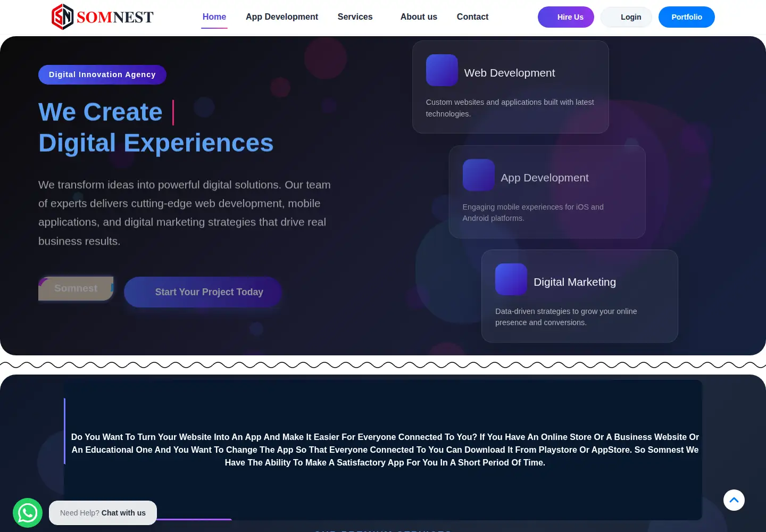Click the App Development card icon
The height and width of the screenshot is (532, 766).
coord(479,175)
